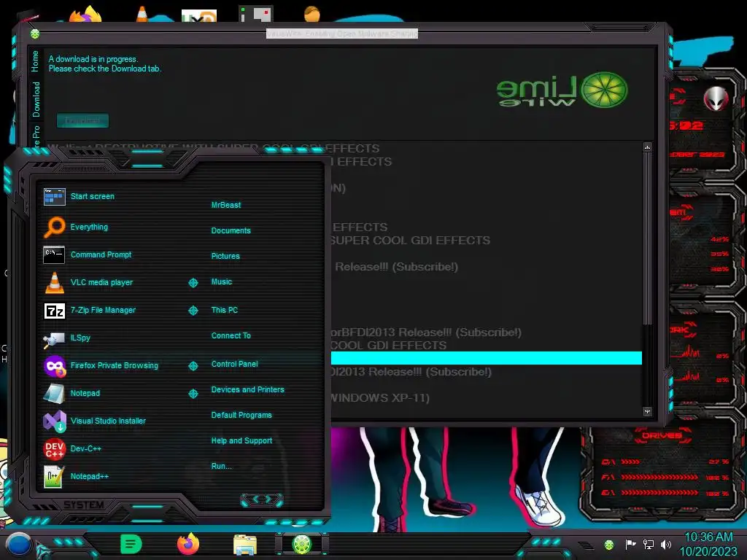Open Control Panel from start menu
This screenshot has height=560, width=747.
[x=234, y=365]
